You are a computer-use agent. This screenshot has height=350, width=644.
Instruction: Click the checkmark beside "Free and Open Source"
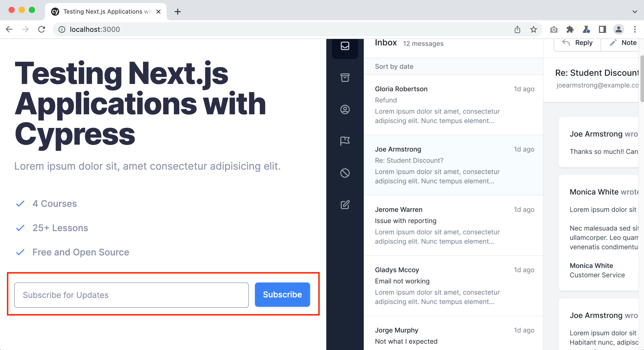pos(20,252)
